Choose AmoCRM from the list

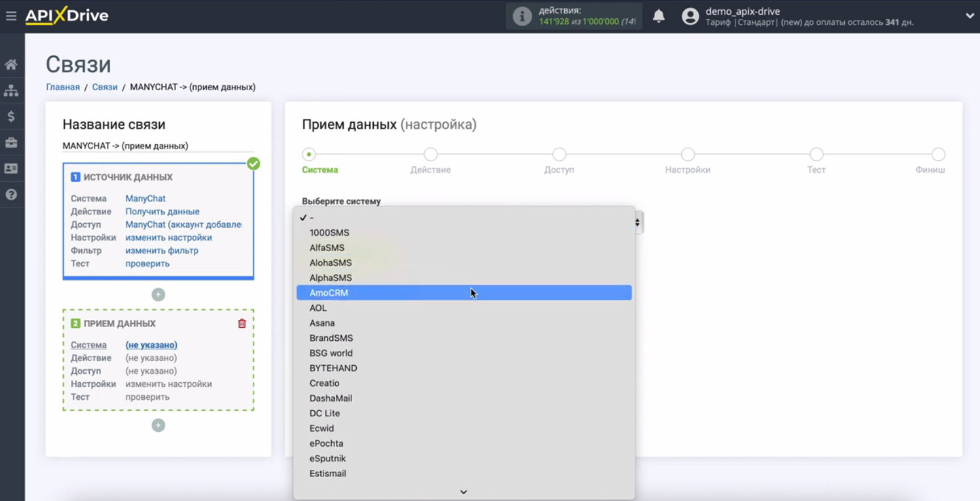pos(464,293)
